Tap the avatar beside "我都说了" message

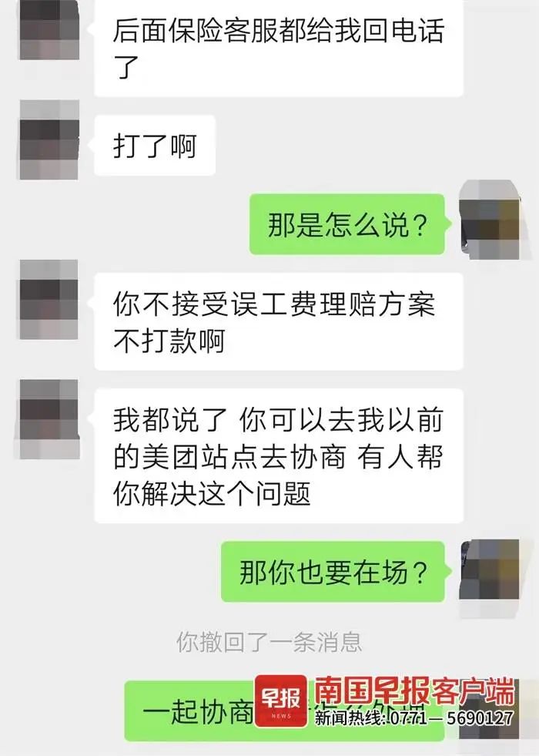click(49, 419)
